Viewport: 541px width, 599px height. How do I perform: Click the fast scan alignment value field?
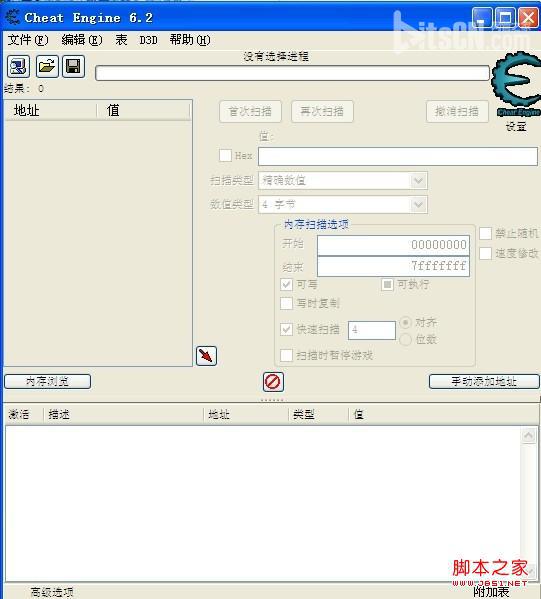pyautogui.click(x=372, y=330)
